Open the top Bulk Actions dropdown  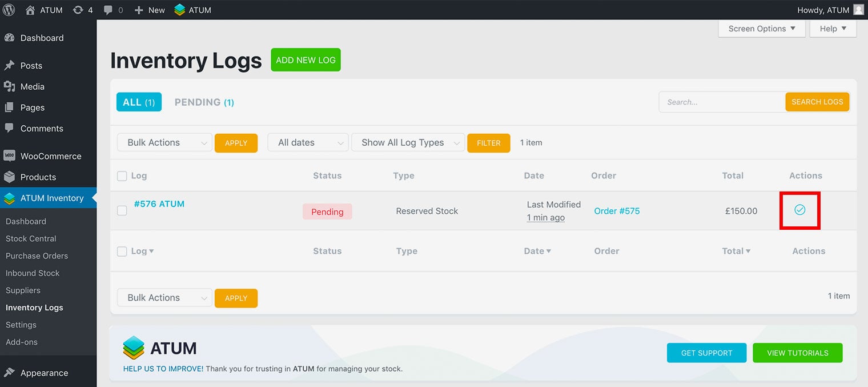(x=164, y=143)
